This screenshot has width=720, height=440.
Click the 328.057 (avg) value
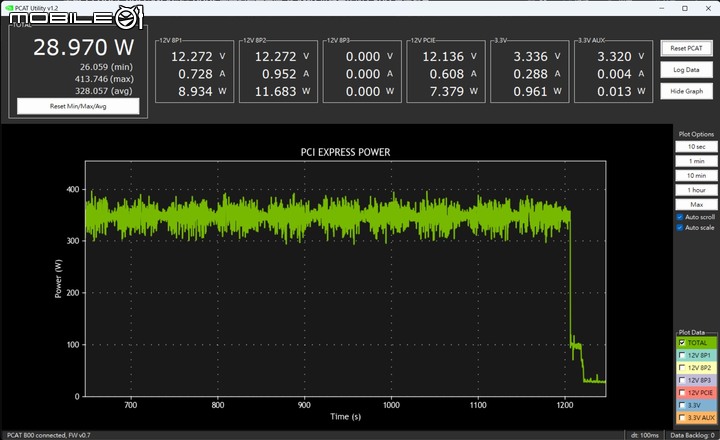(104, 91)
